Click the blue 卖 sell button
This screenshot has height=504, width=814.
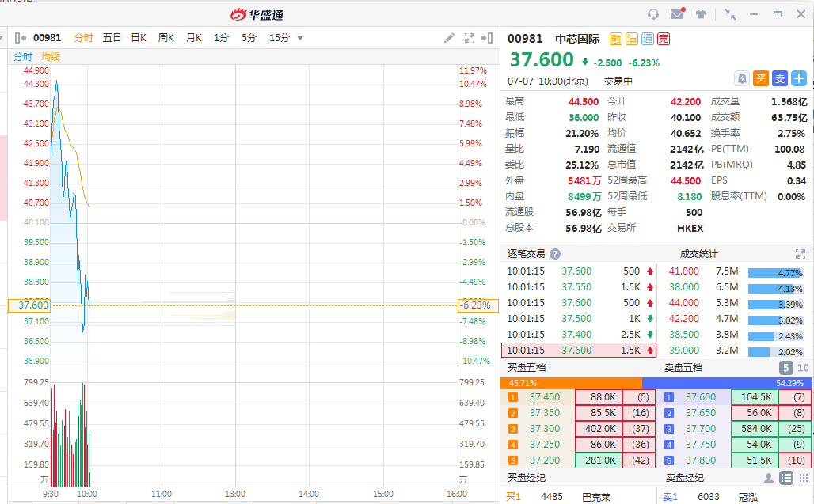[x=780, y=78]
